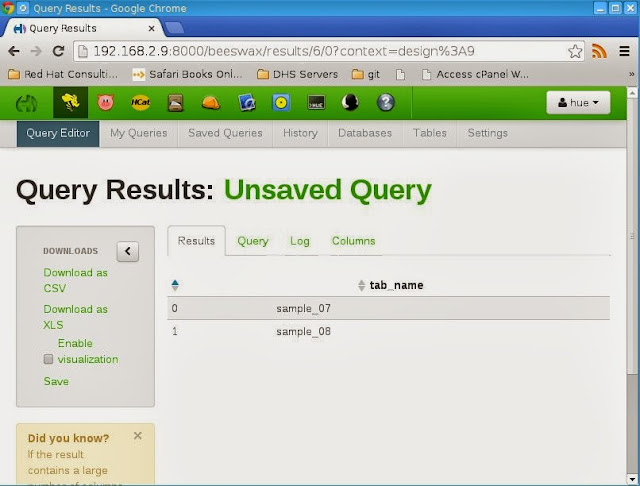Show more bookmarks overflow chevron
Image resolution: width=640 pixels, height=486 pixels.
click(x=631, y=74)
